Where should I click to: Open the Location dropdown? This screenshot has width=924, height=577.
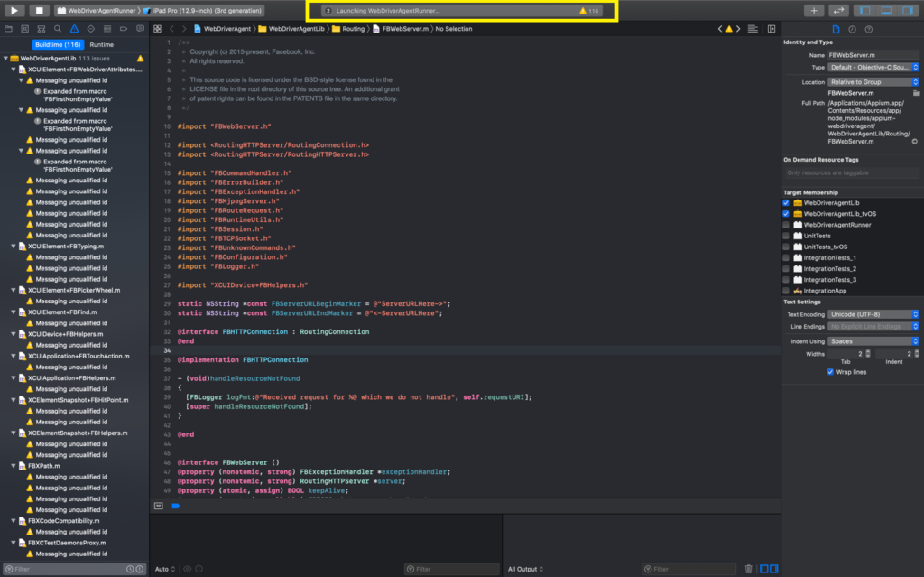[x=873, y=82]
